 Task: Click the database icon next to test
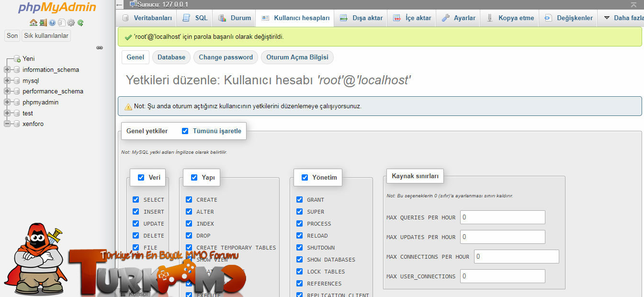[x=17, y=113]
